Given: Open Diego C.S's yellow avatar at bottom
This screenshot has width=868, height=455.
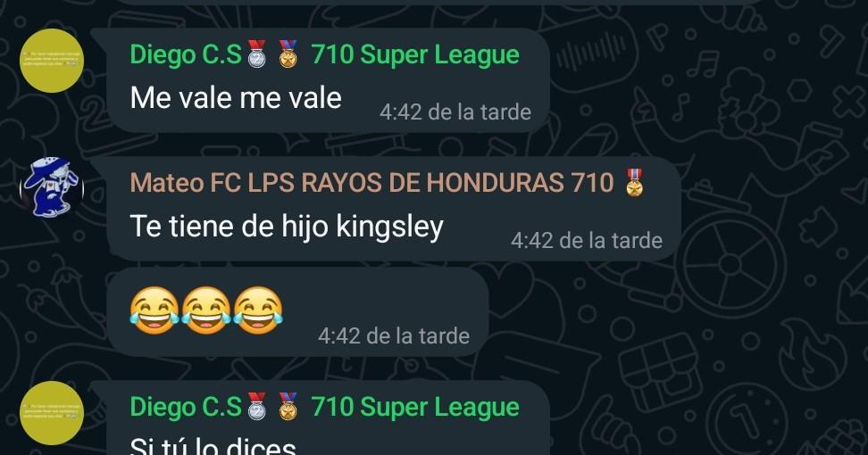Looking at the screenshot, I should pos(52,413).
